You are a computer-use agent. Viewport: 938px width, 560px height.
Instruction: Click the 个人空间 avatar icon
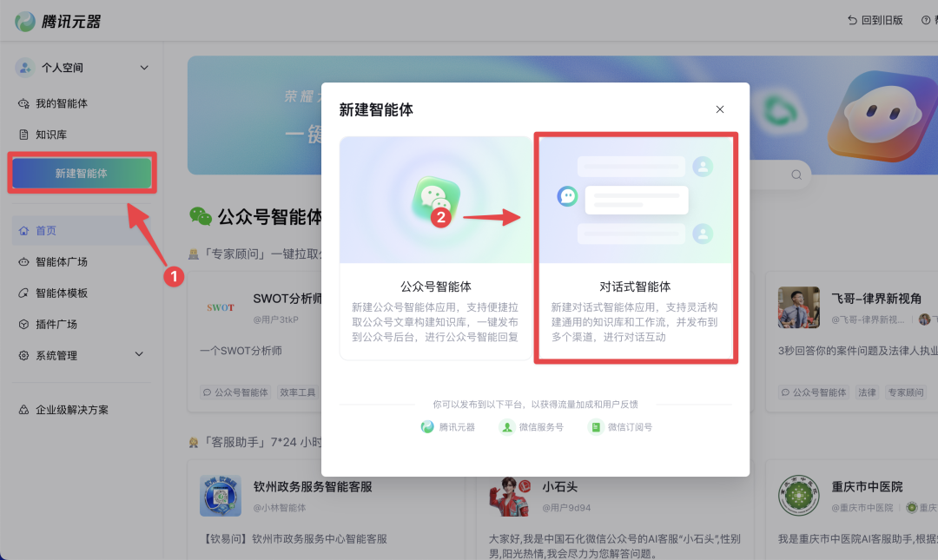pyautogui.click(x=24, y=68)
